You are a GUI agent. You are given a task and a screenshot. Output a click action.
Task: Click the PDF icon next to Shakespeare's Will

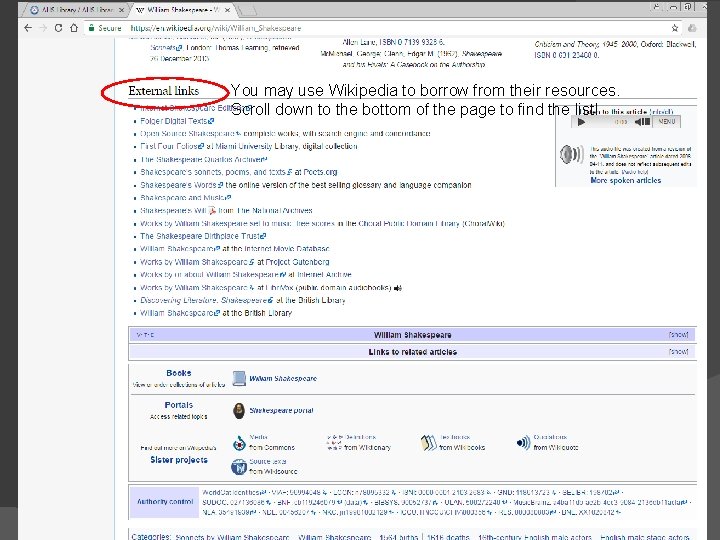tap(212, 210)
